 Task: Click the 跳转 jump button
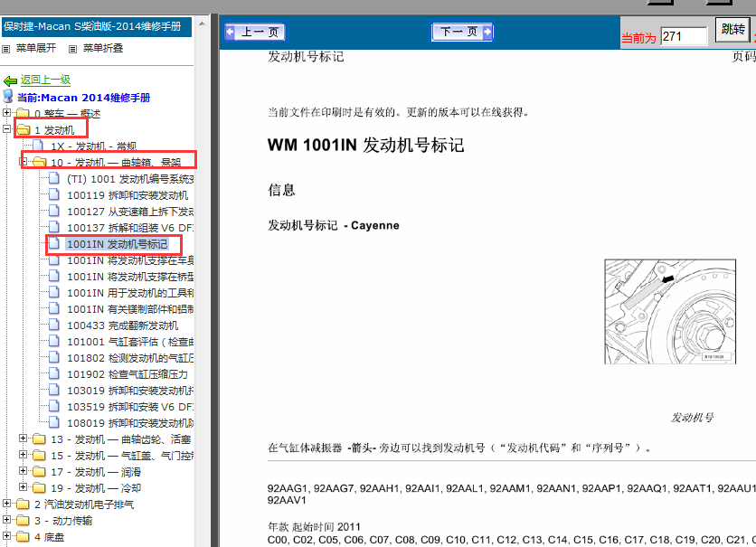click(x=732, y=30)
